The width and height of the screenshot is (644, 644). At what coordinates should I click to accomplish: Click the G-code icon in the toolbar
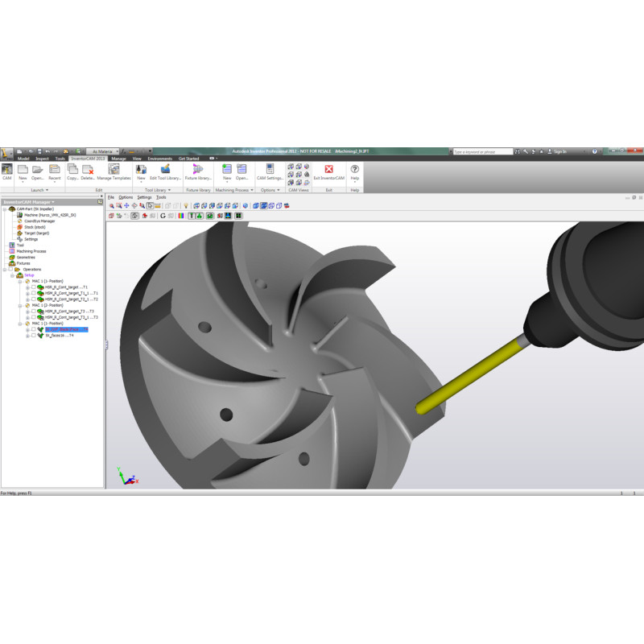coord(163,216)
